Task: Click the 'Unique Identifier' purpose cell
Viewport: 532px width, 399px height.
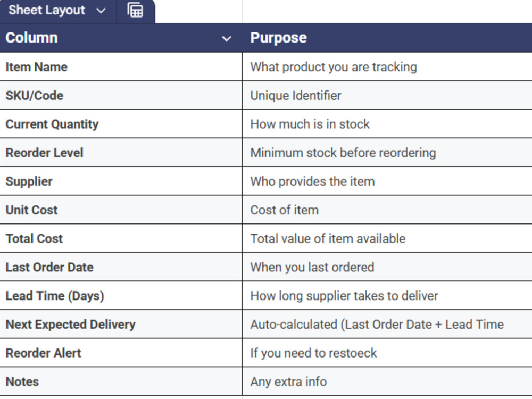Action: pos(387,95)
